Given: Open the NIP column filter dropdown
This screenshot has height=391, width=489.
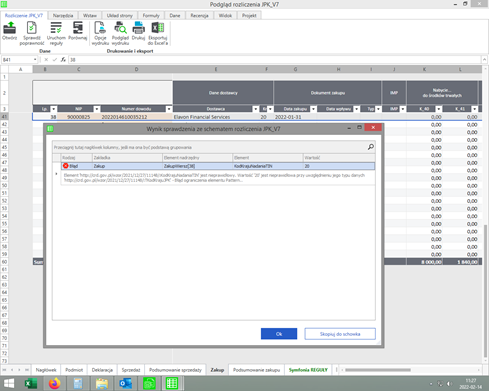Looking at the screenshot, I should (x=97, y=109).
